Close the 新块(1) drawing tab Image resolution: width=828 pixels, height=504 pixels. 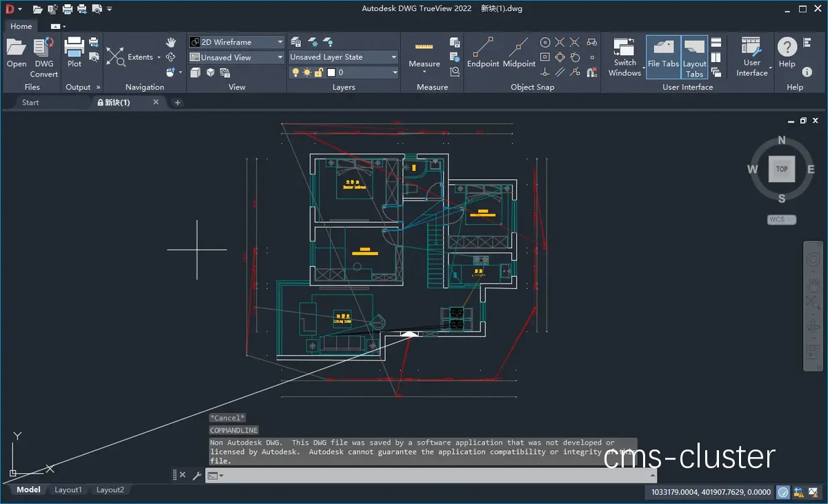tap(156, 102)
